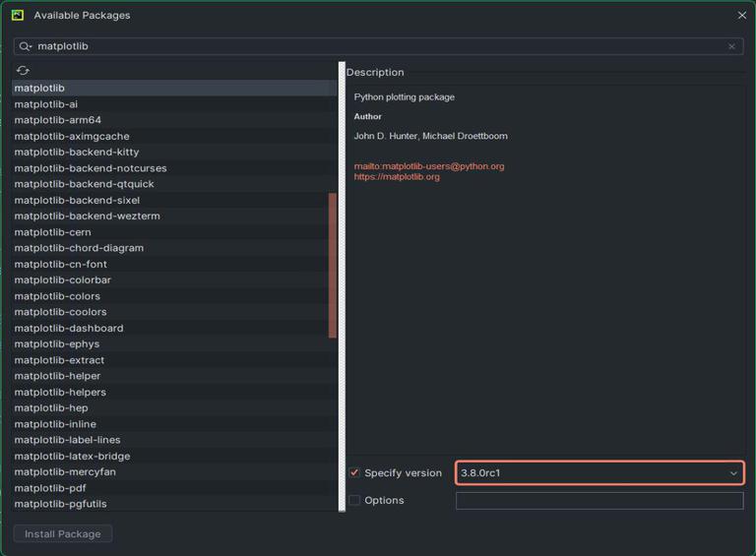Image resolution: width=756 pixels, height=556 pixels.
Task: Click the magnifier search icon
Action: tap(26, 46)
